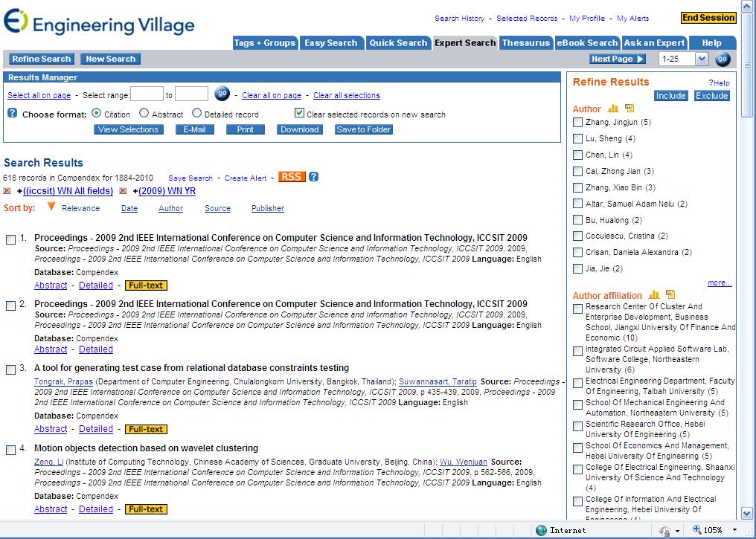756x539 pixels.
Task: Click the Select all on page link
Action: pyautogui.click(x=39, y=95)
